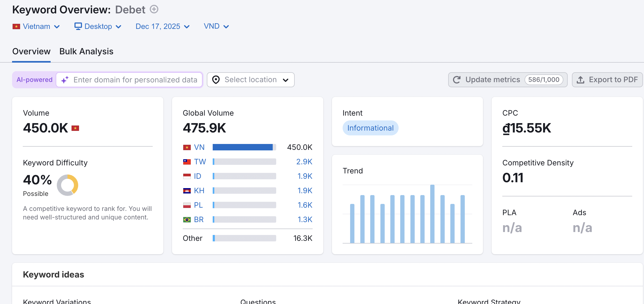
Task: Click the refresh icon on Update metrics
Action: pyautogui.click(x=457, y=80)
